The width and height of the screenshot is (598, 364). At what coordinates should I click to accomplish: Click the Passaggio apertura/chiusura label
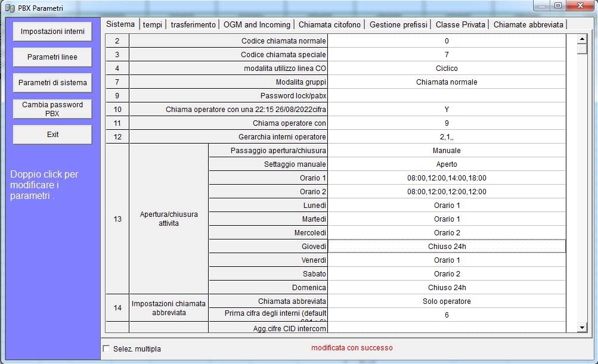click(268, 151)
